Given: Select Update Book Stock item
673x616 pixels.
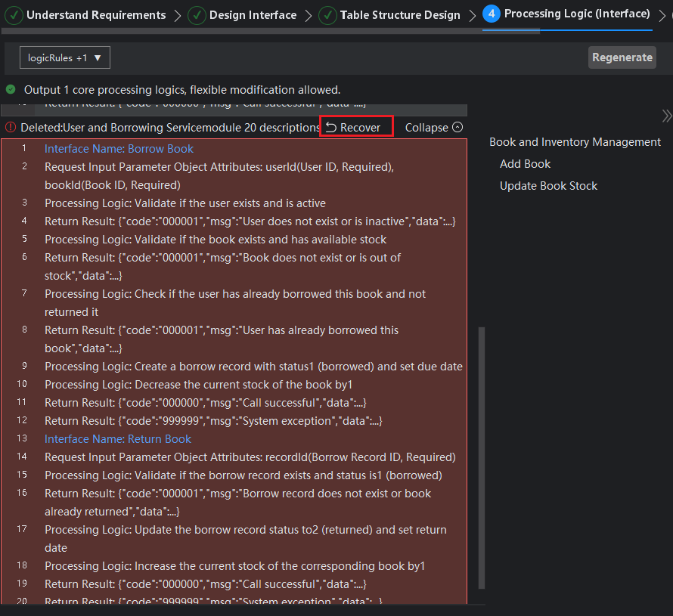Looking at the screenshot, I should 548,186.
